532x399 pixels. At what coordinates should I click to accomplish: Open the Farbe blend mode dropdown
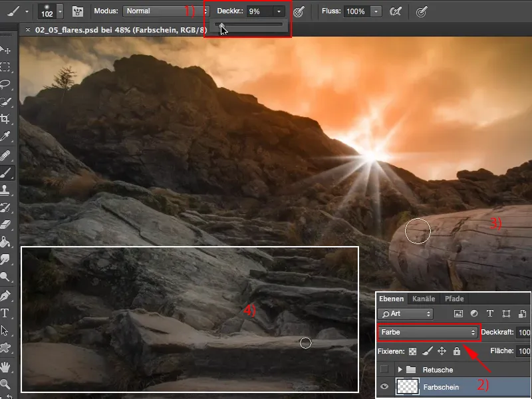(427, 332)
